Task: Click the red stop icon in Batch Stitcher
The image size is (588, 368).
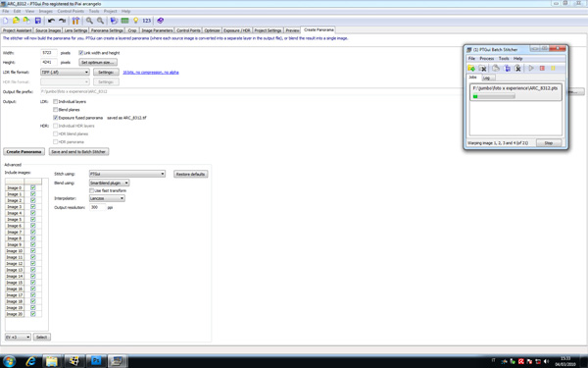Action: click(x=542, y=68)
